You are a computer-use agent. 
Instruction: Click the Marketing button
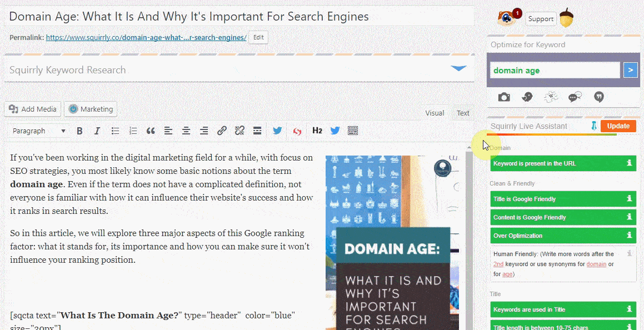[91, 109]
